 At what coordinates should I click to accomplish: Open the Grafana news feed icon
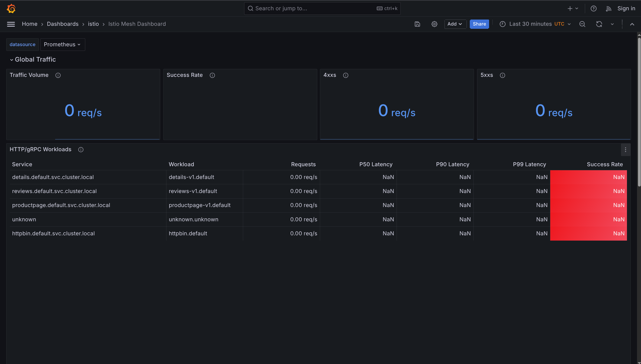click(609, 8)
